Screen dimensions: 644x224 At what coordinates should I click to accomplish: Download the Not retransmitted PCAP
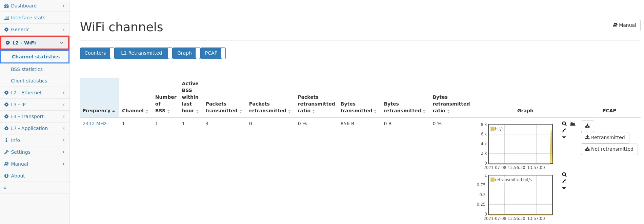coord(609,149)
